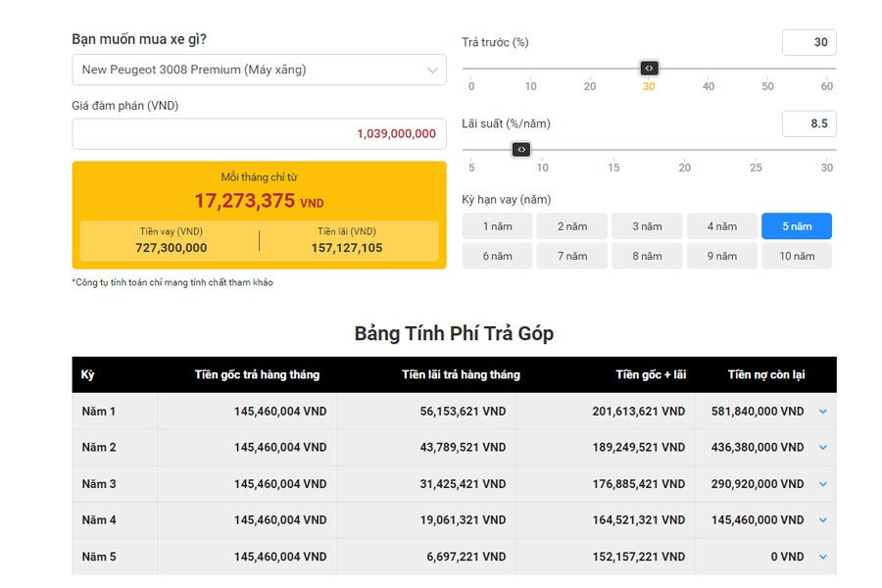
Task: Open the car model dropdown
Action: click(x=259, y=70)
